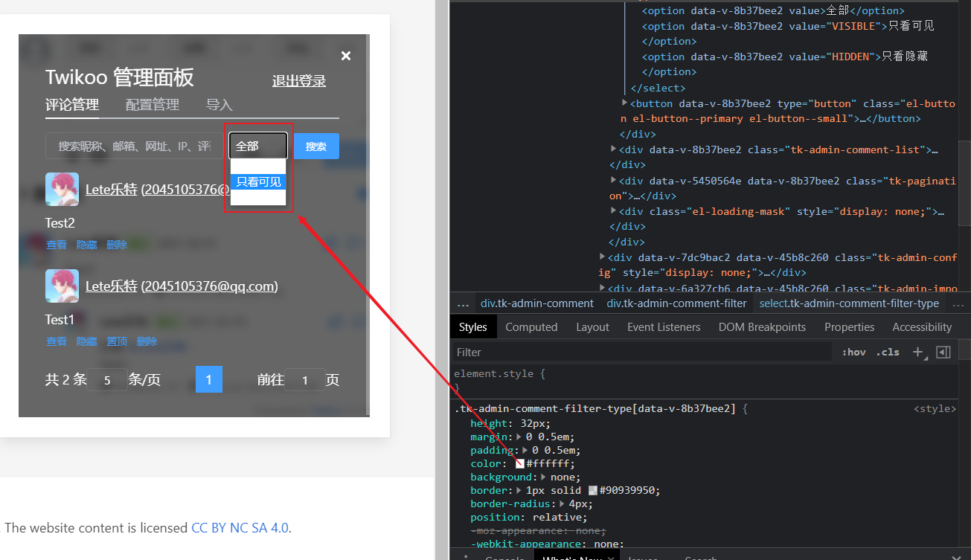Click 删除 under the Test2 comment
Viewport: 971px width, 560px height.
coord(117,244)
